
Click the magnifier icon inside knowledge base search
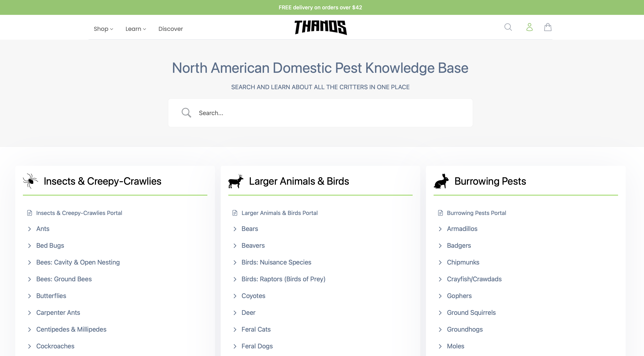[x=186, y=113]
